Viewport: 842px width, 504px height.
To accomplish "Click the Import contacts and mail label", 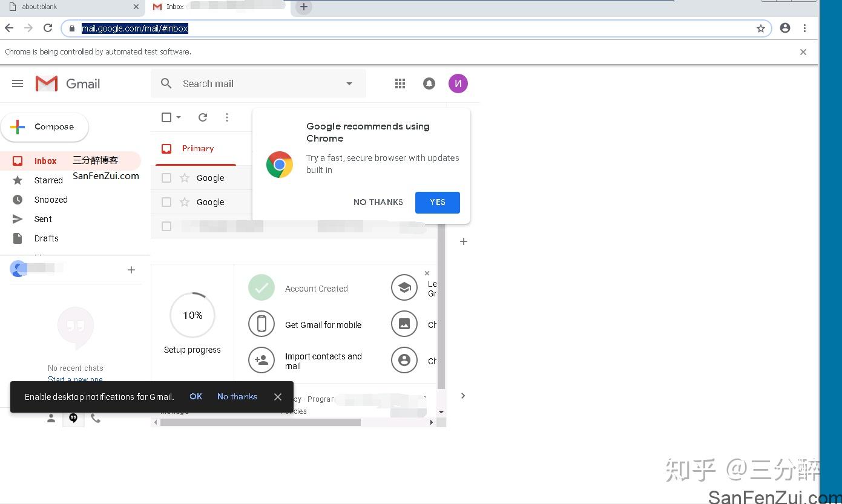I will point(323,361).
